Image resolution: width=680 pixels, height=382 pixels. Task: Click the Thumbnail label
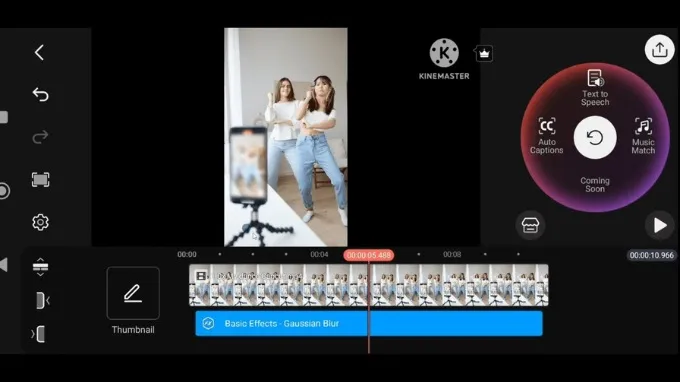[133, 330]
